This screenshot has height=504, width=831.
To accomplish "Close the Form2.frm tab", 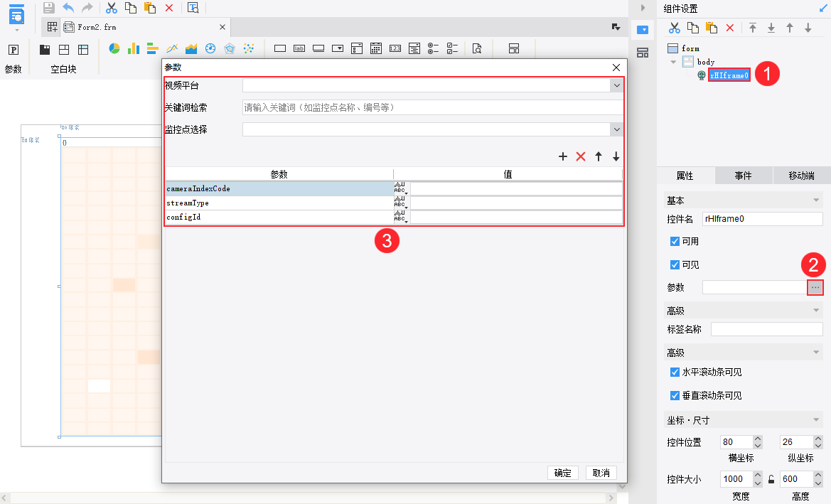I will (222, 27).
